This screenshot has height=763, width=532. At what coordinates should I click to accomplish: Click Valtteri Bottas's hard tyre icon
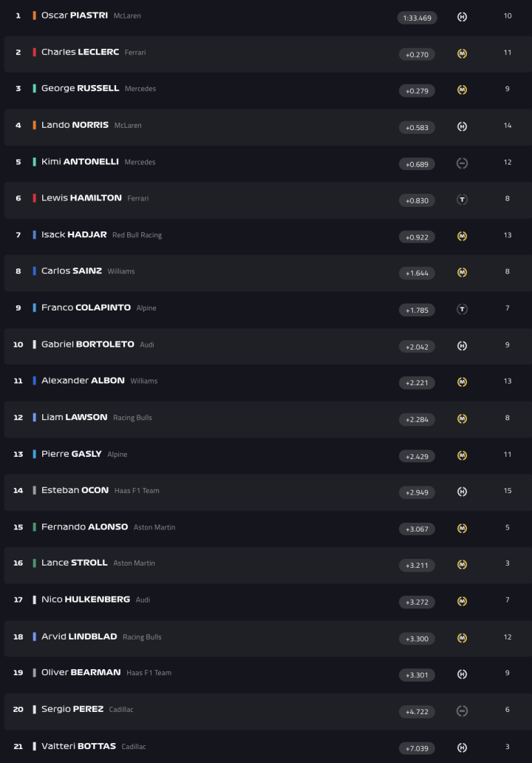[x=462, y=747]
